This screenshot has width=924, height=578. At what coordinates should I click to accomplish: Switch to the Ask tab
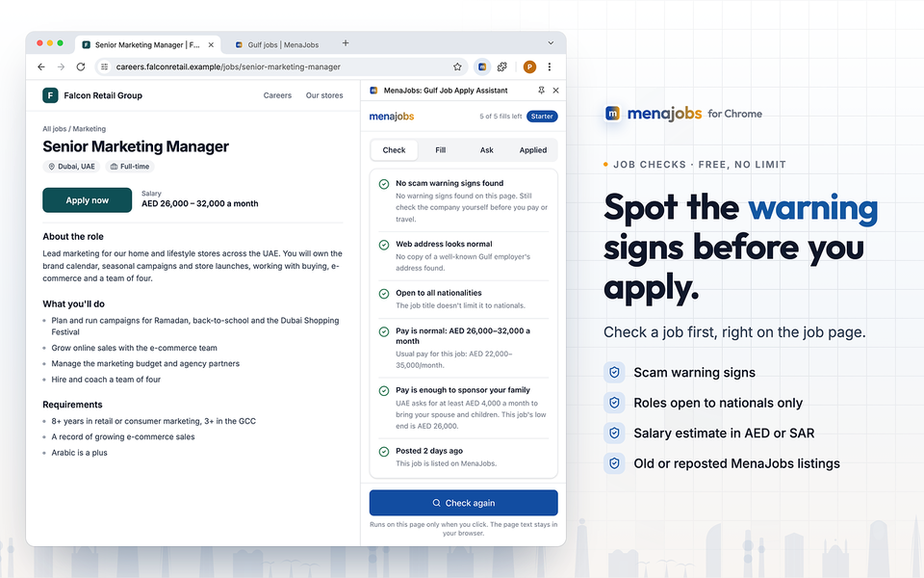pos(487,150)
